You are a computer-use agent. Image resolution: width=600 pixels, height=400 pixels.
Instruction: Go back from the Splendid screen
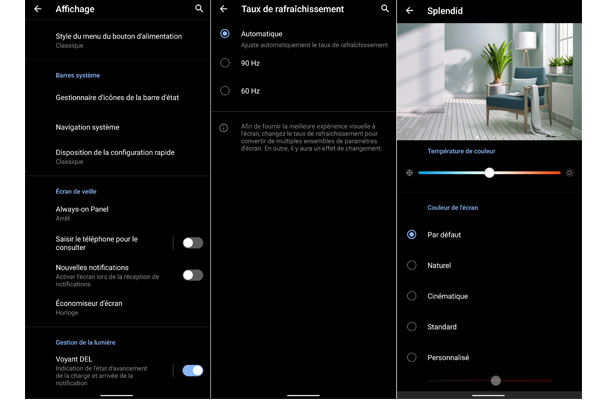(x=409, y=10)
